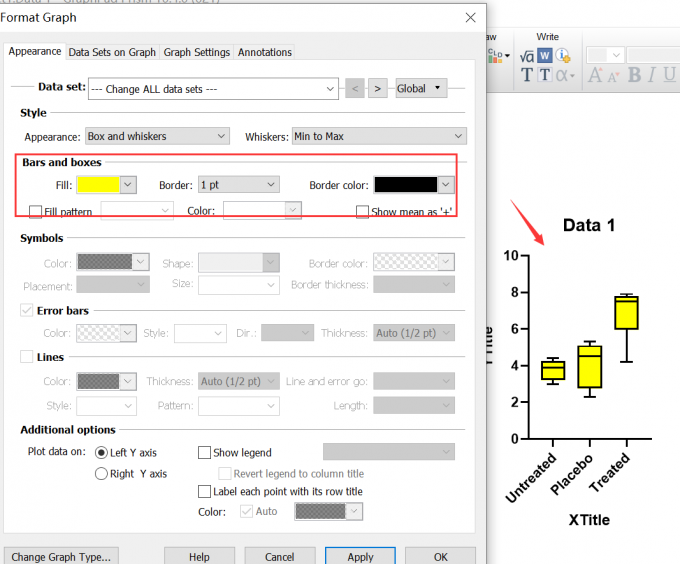680x564 pixels.
Task: Click the OK button
Action: click(x=441, y=557)
